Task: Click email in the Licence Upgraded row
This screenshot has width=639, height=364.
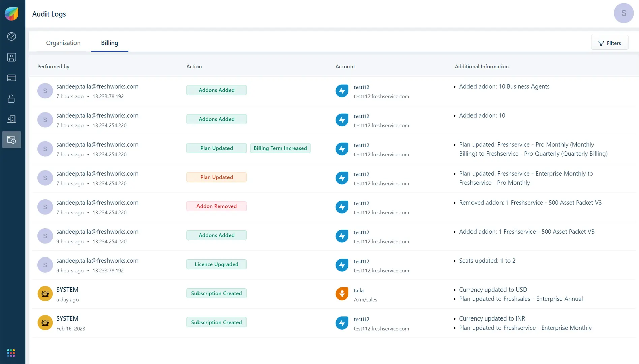Action: click(x=97, y=261)
